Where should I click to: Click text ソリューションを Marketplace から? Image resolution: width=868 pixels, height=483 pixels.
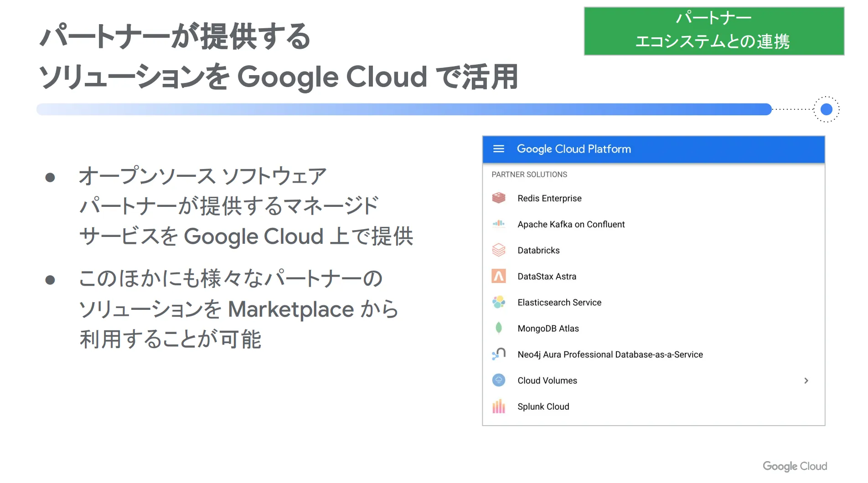[239, 309]
